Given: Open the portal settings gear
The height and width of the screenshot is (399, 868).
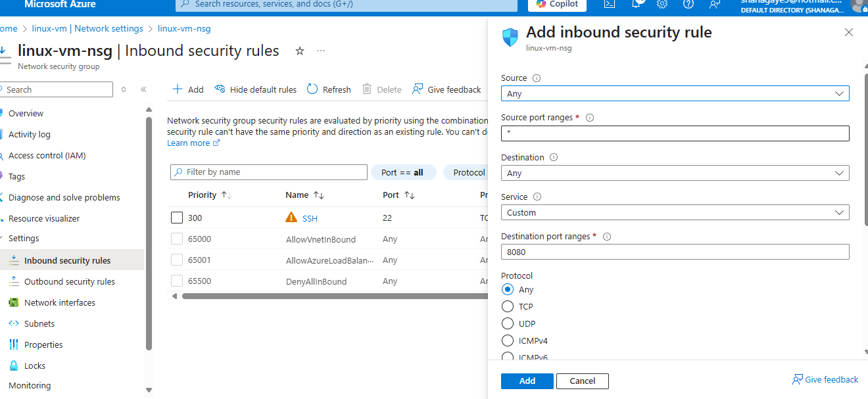Looking at the screenshot, I should [x=662, y=5].
